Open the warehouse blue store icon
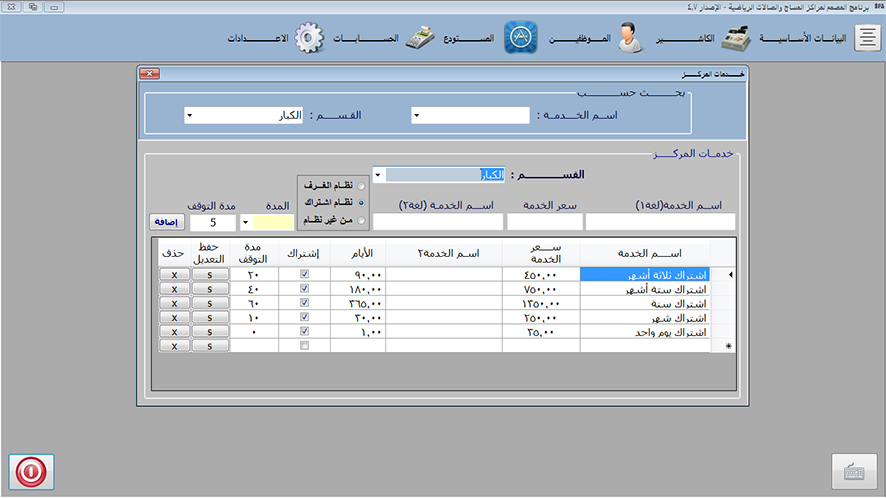 pos(520,39)
